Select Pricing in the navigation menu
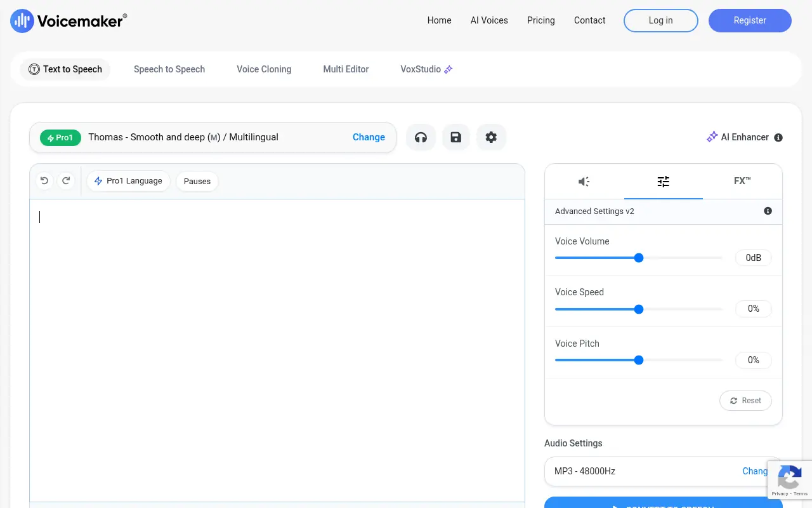 [x=540, y=20]
